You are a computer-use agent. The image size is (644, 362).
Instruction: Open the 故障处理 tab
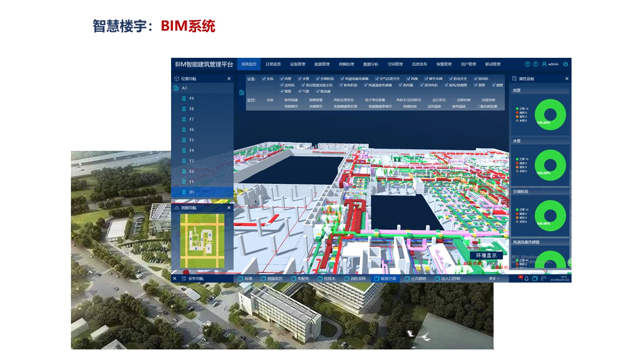click(346, 64)
